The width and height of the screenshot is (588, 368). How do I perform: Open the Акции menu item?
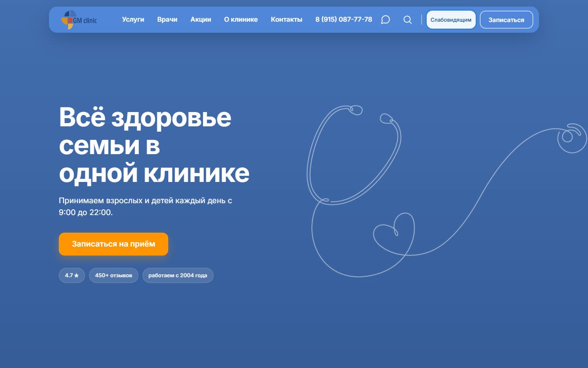tap(200, 19)
